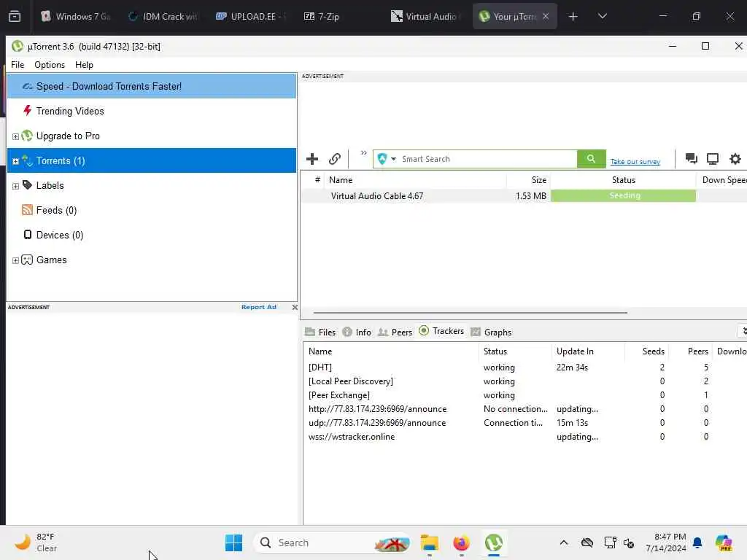The image size is (747, 560).
Task: Expand the Torrents tree node
Action: [x=15, y=161]
